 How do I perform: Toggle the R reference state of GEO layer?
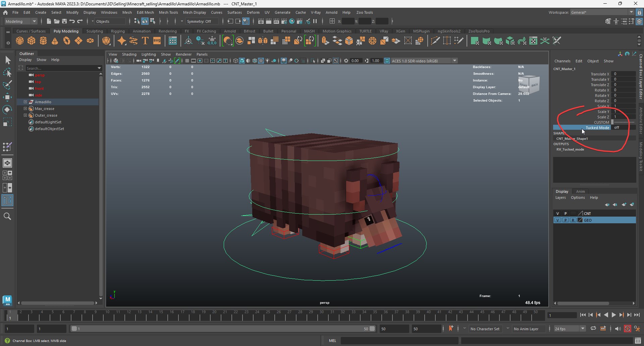click(573, 220)
